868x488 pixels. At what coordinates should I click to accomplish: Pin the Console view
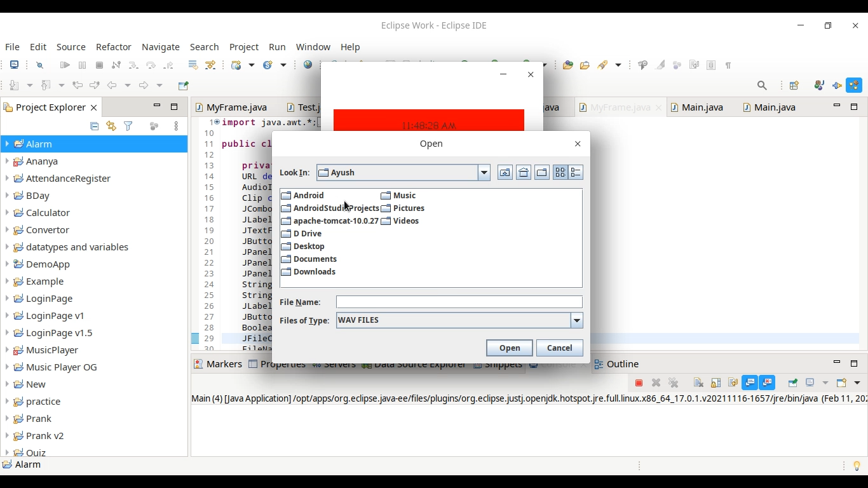pyautogui.click(x=792, y=383)
